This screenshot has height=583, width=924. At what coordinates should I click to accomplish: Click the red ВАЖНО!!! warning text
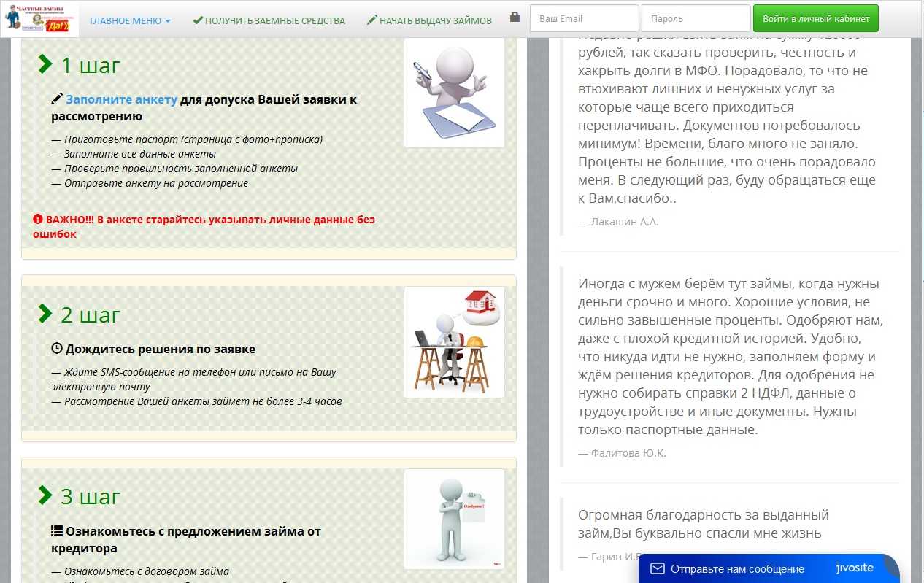[204, 226]
